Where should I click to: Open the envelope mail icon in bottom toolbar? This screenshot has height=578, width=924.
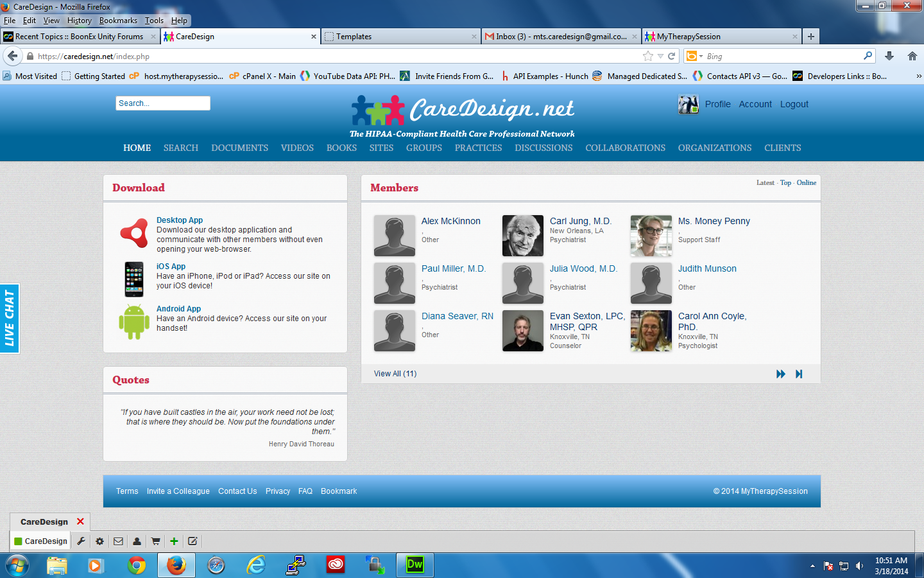click(x=118, y=541)
